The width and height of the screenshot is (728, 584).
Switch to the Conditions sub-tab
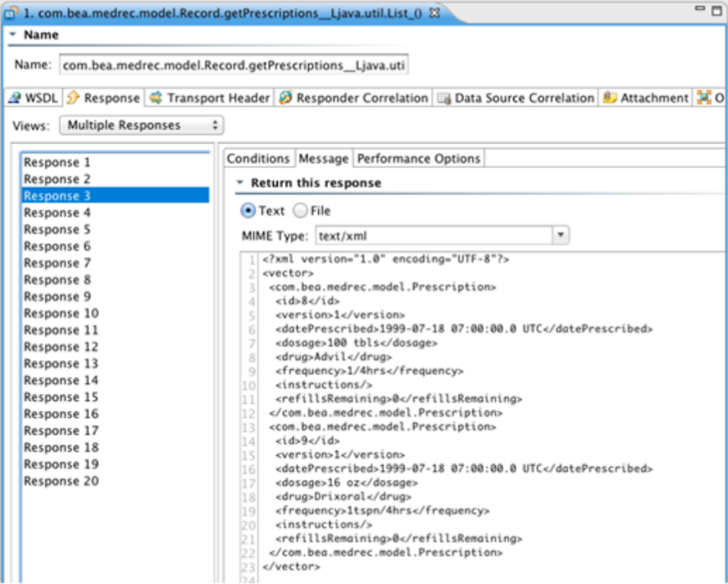pos(258,158)
